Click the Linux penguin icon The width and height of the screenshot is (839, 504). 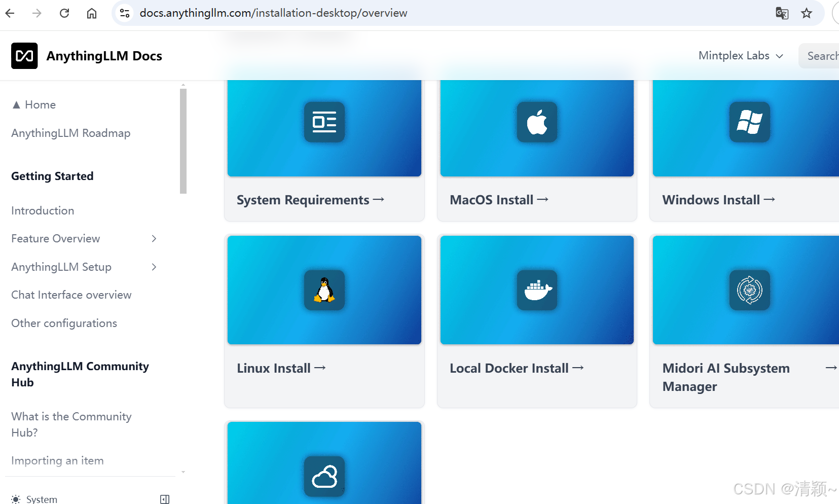point(324,290)
